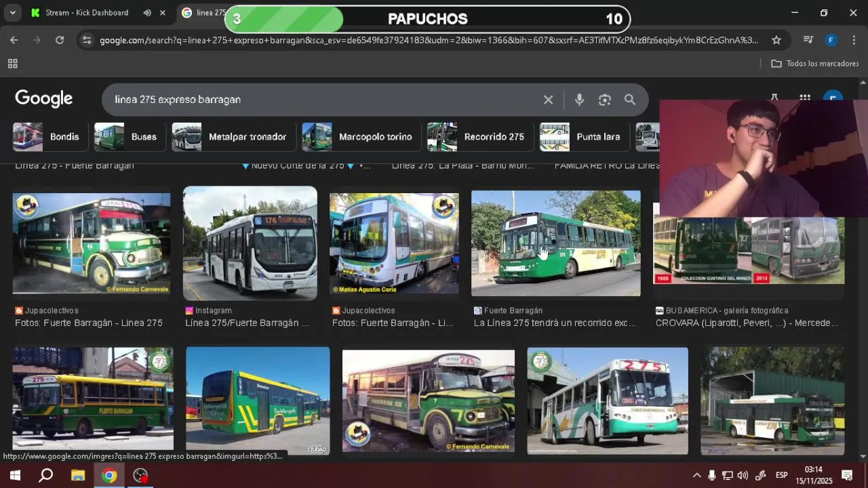Viewport: 868px width, 488px height.
Task: Start voice search with microphone
Action: 579,100
